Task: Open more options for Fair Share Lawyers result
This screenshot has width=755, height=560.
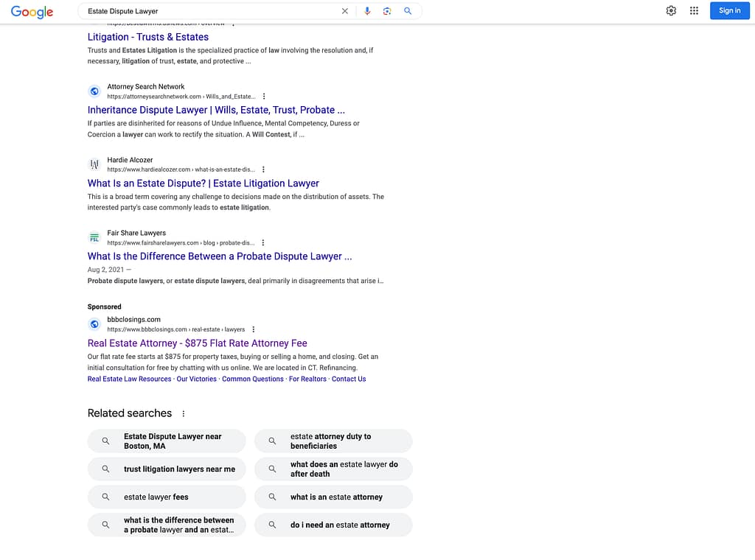Action: click(263, 242)
